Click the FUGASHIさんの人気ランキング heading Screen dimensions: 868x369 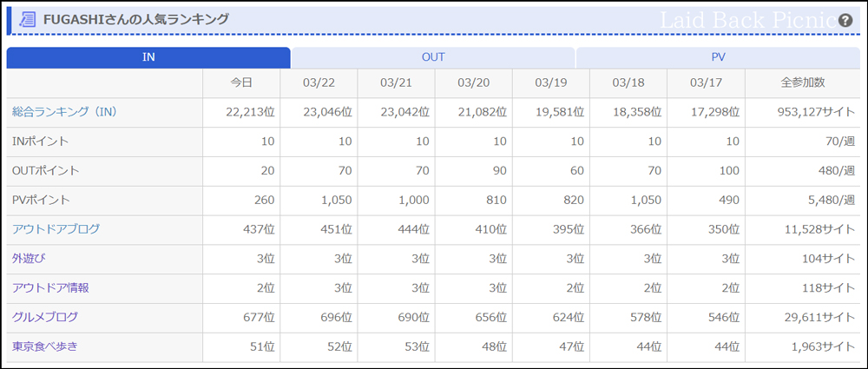(135, 19)
